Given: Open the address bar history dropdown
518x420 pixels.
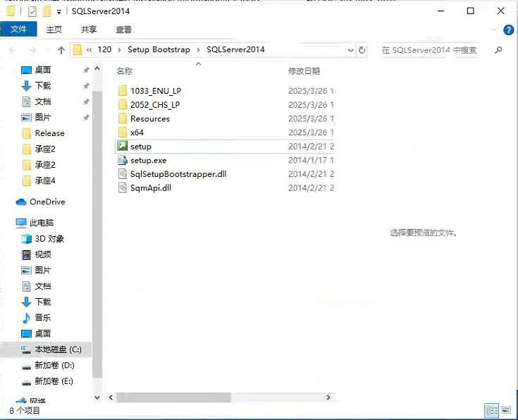Looking at the screenshot, I should 350,50.
